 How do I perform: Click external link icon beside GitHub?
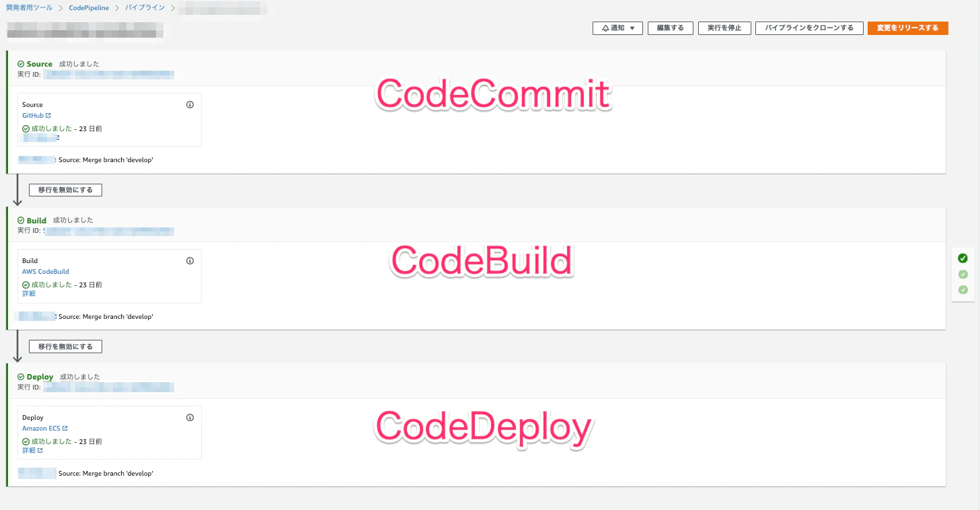[x=48, y=116]
